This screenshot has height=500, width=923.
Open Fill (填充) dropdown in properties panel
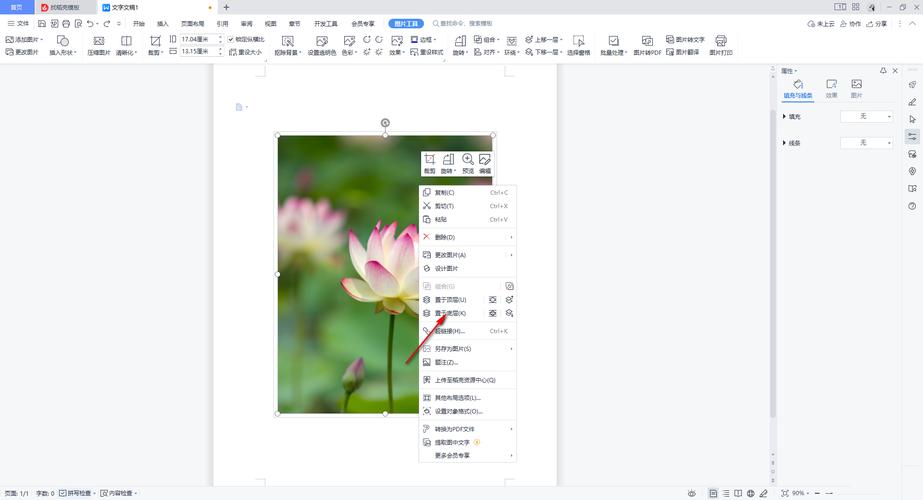[866, 117]
